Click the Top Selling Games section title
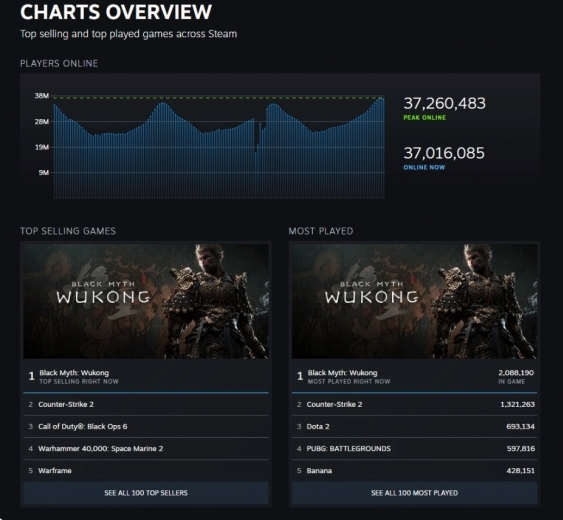 coord(68,231)
